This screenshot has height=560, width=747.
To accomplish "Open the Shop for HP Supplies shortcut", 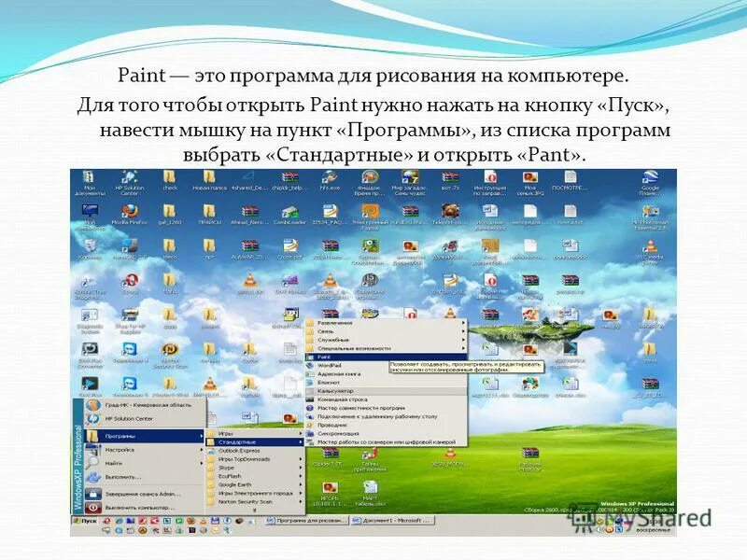I will coord(129,321).
